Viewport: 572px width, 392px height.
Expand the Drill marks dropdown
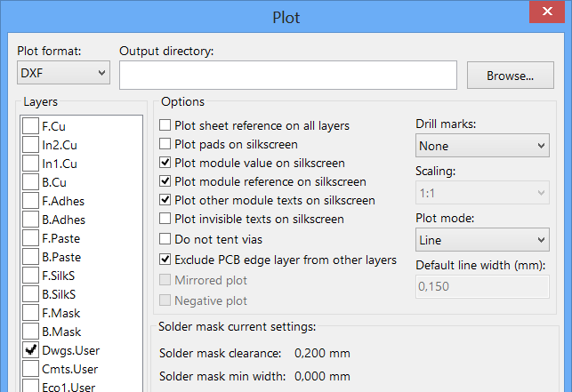tap(481, 146)
